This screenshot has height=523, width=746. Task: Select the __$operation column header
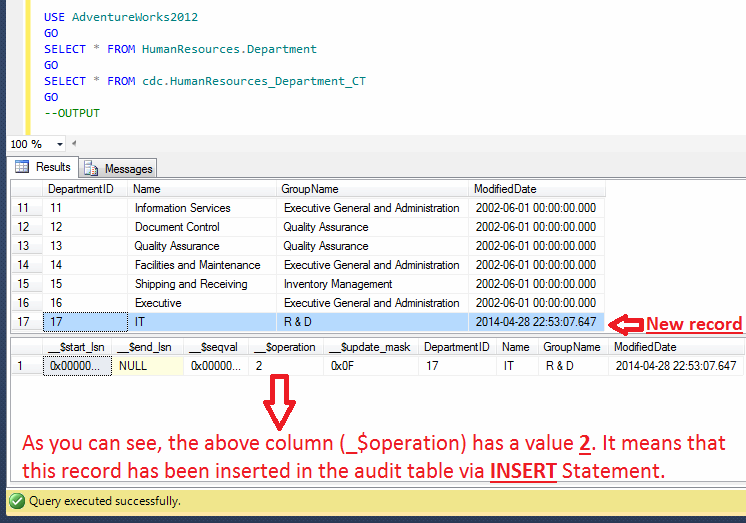click(x=285, y=347)
